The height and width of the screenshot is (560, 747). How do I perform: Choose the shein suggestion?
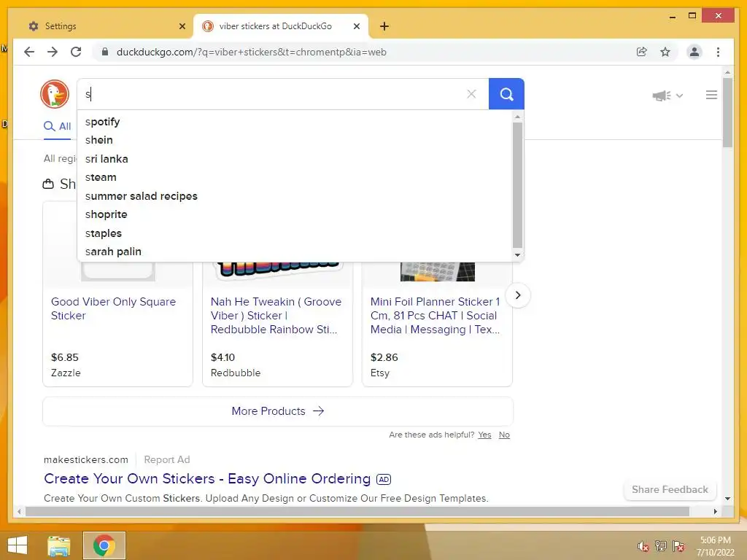[295, 140]
